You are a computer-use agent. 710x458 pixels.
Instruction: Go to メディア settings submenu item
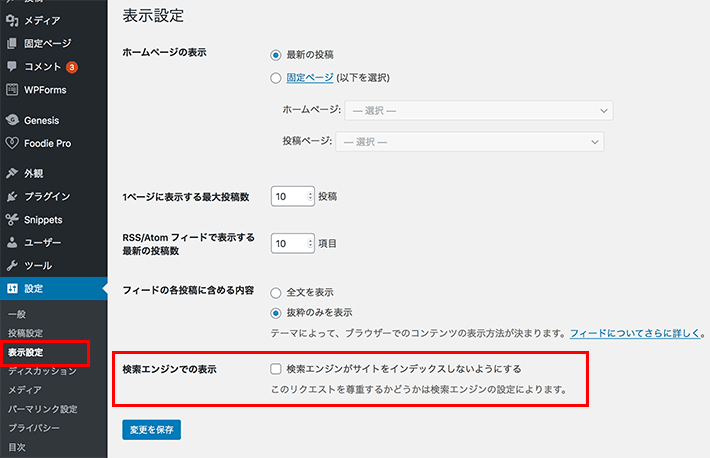(25, 390)
